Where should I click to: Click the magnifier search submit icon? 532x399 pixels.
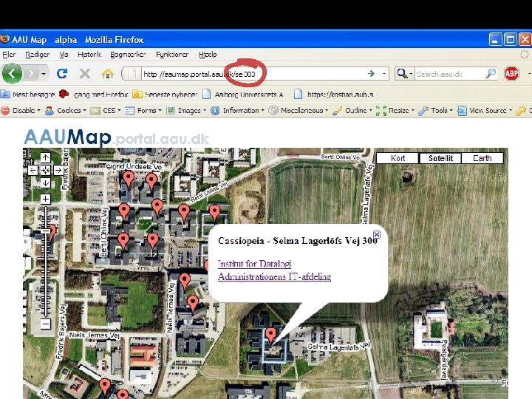coord(491,73)
